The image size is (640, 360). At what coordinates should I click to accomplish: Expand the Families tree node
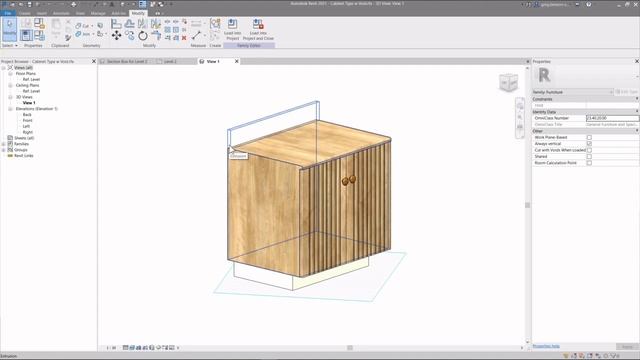coord(4,144)
